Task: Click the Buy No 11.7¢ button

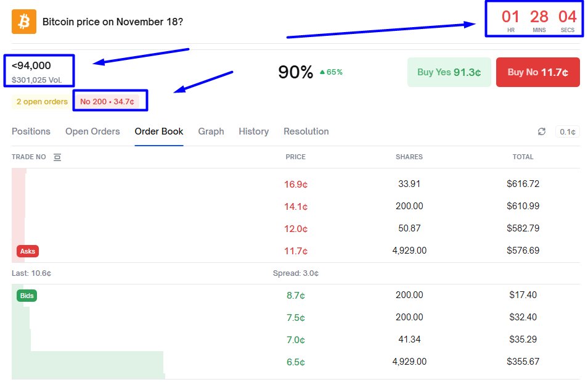Action: tap(537, 72)
